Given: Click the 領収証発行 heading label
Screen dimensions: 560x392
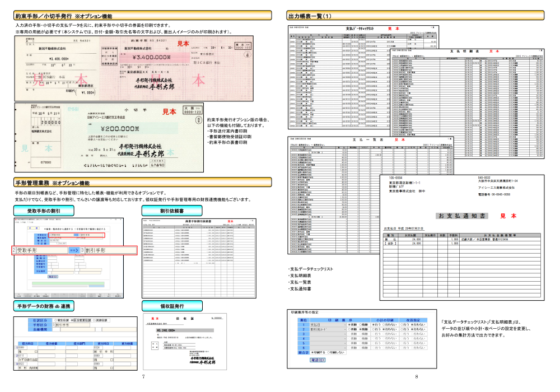Looking at the screenshot, I should coord(172,306).
